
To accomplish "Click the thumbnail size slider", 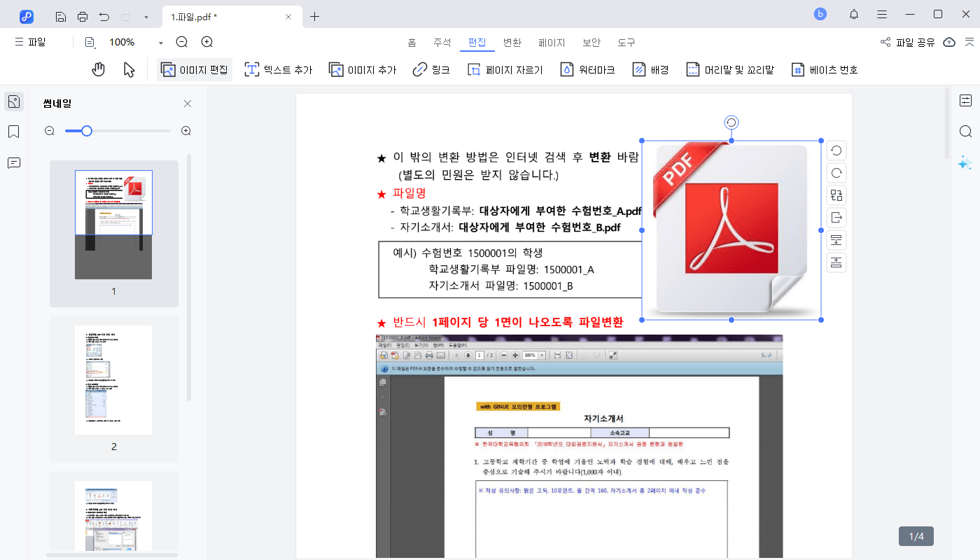I will [118, 131].
